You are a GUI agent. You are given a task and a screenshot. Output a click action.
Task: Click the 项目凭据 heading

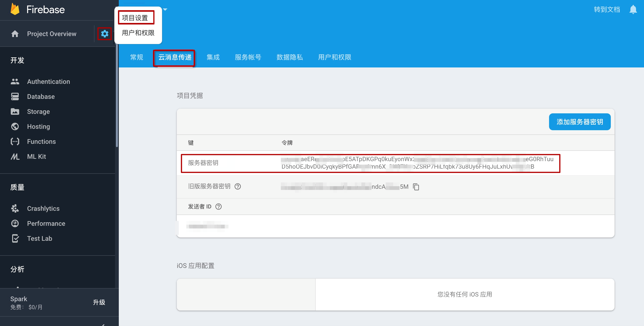coord(190,95)
